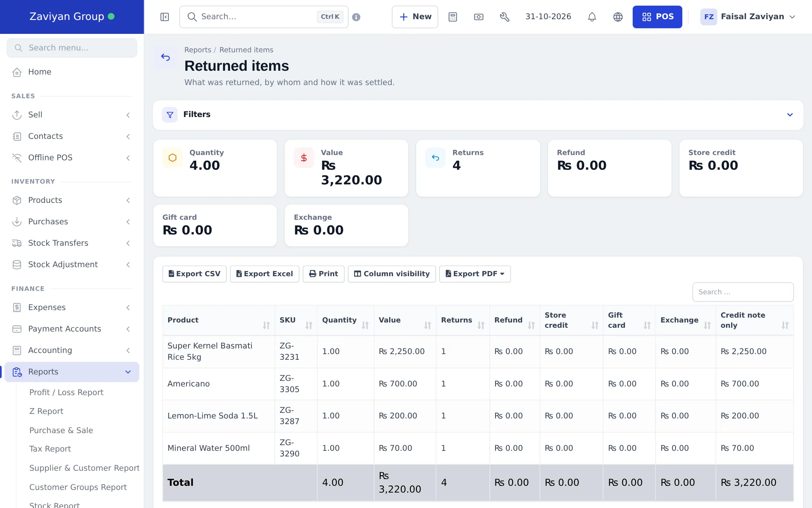Open Purchase & Sale report
The height and width of the screenshot is (508, 812).
[61, 430]
